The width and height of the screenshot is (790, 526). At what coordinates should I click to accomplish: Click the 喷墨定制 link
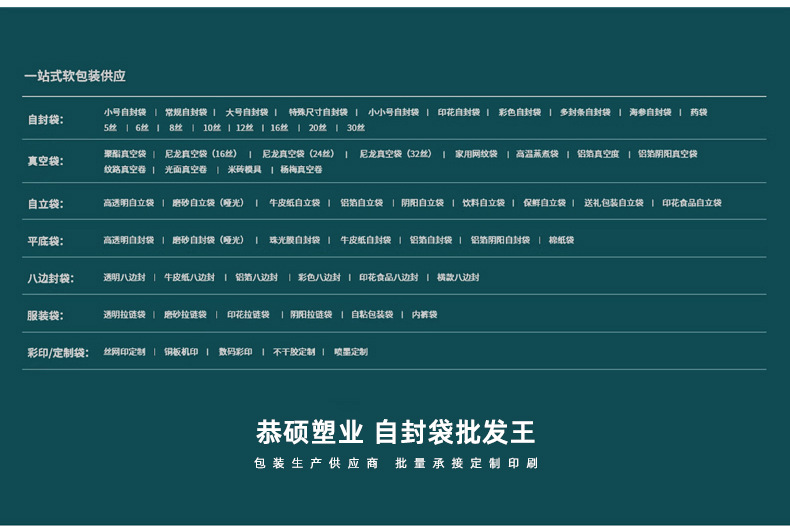point(351,352)
